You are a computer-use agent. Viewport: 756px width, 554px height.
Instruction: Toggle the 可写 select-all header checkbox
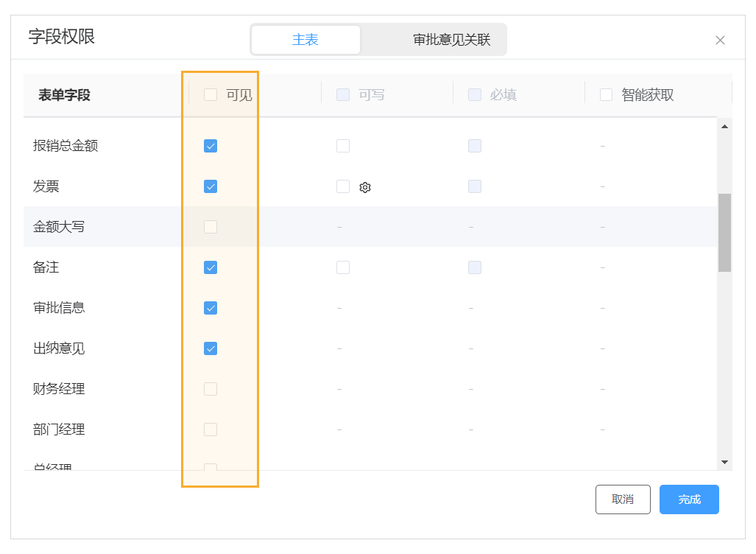point(342,94)
